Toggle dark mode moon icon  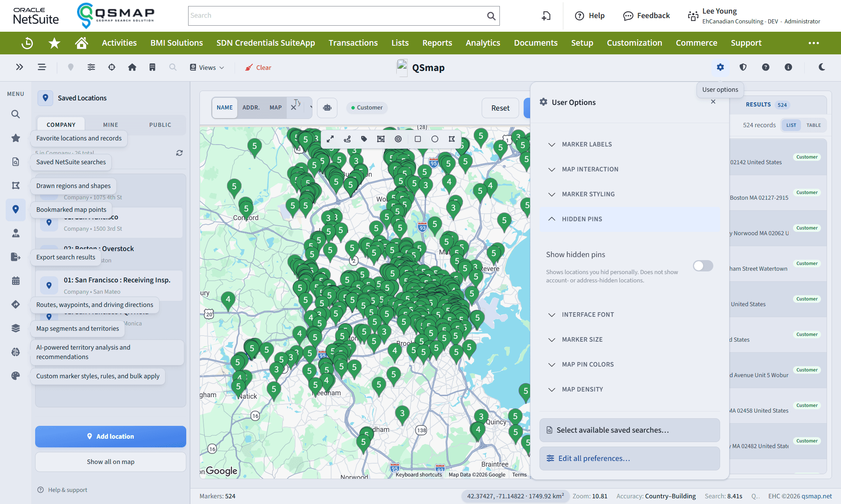[x=822, y=67]
